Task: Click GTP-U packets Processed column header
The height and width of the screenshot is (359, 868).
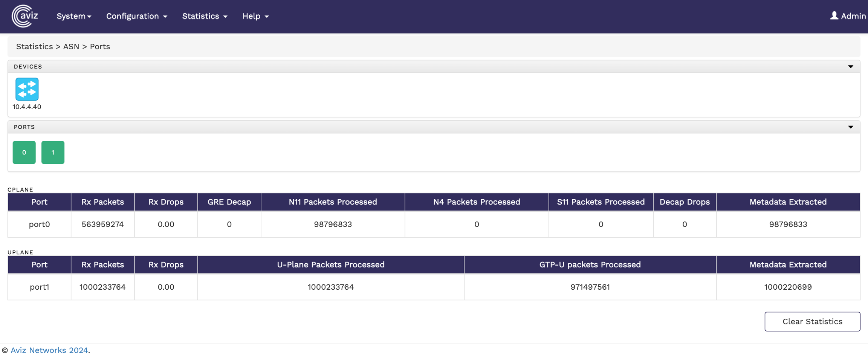Action: pyautogui.click(x=590, y=264)
